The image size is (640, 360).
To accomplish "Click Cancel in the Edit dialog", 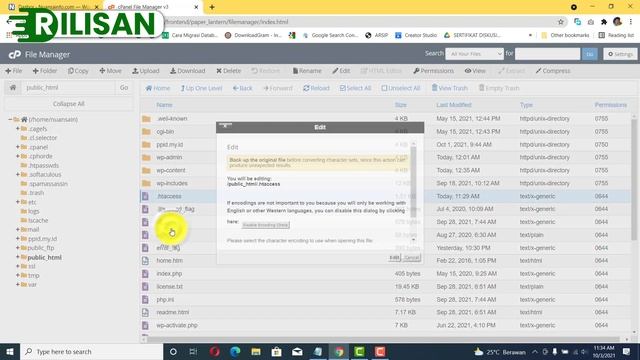I will click(x=411, y=258).
